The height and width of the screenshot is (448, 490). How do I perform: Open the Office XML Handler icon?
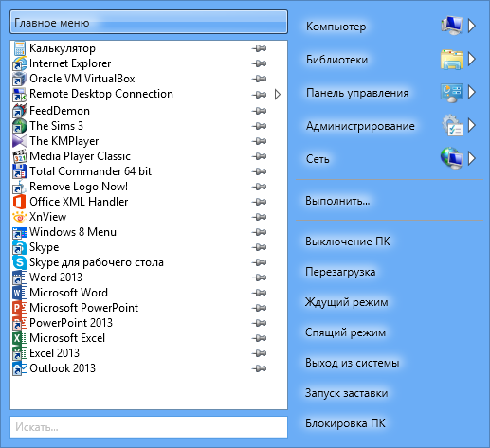[x=20, y=202]
